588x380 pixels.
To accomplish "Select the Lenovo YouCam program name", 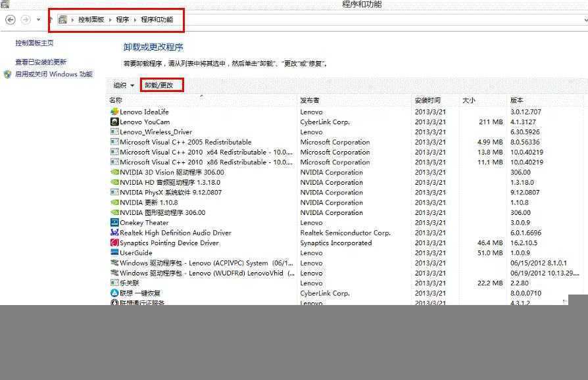I will click(145, 122).
